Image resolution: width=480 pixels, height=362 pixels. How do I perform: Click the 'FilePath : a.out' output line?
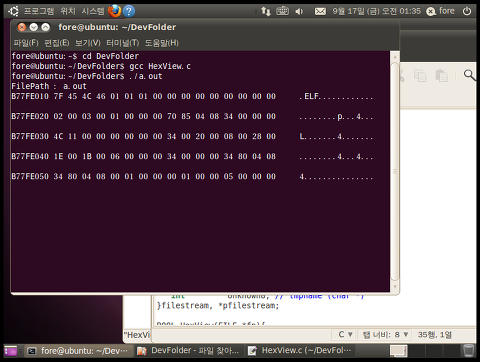click(x=49, y=86)
